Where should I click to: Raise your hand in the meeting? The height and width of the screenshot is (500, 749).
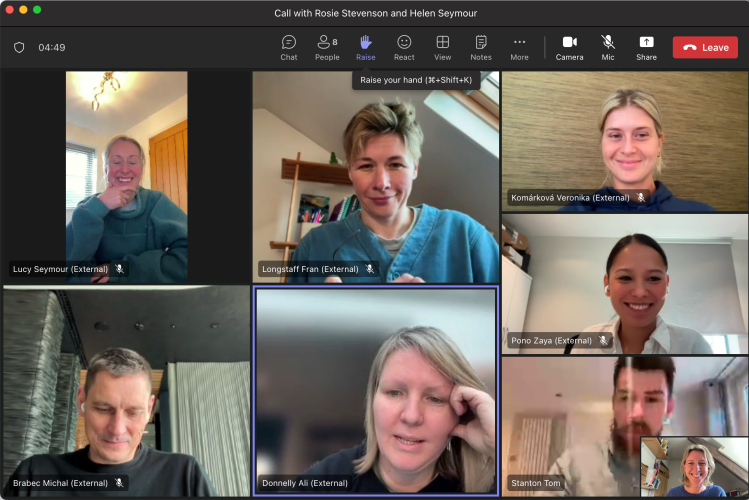click(365, 47)
